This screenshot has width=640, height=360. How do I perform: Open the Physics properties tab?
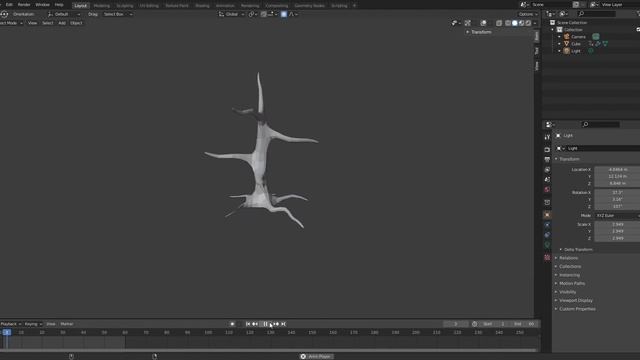click(x=547, y=225)
